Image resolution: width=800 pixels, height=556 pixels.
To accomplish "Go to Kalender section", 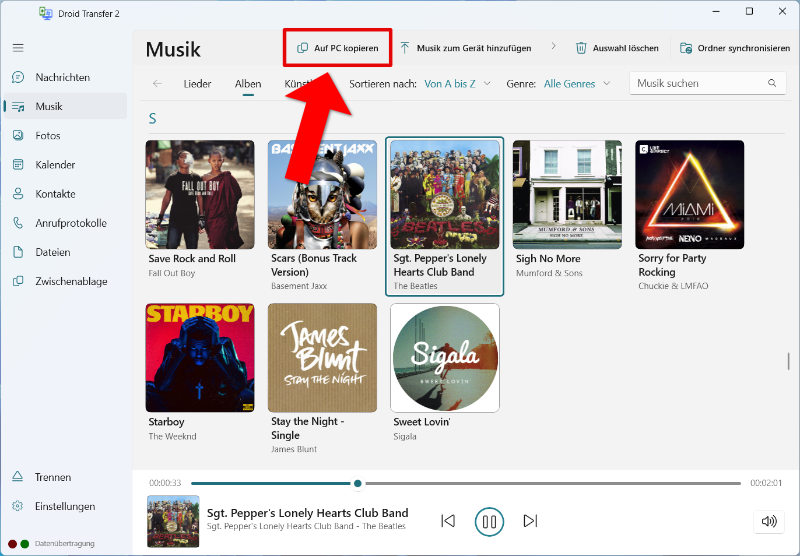I will coord(55,165).
